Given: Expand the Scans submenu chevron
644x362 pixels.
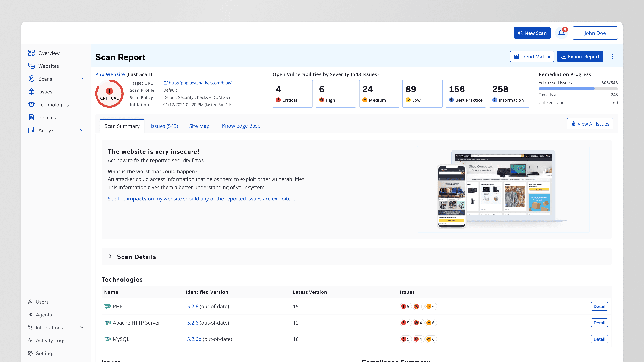Looking at the screenshot, I should point(82,79).
